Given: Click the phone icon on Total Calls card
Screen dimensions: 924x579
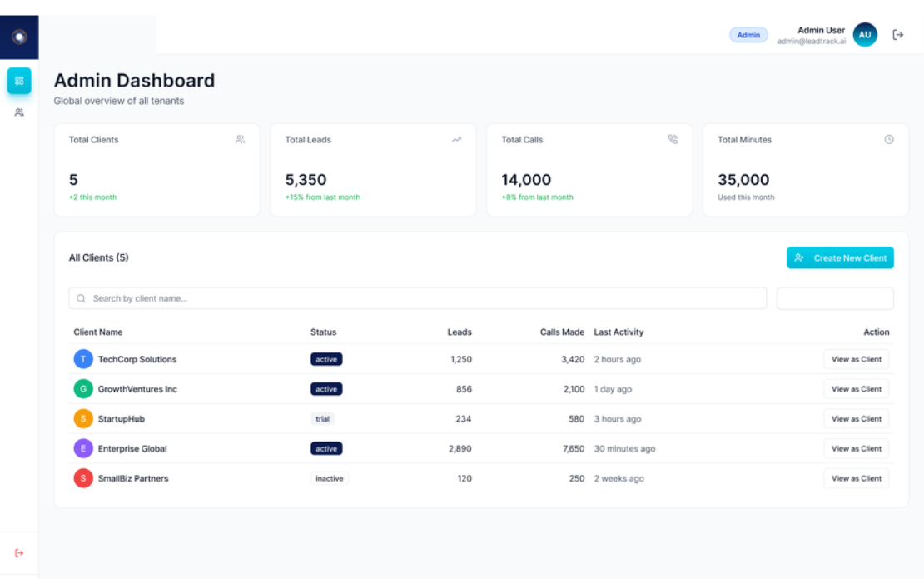Looking at the screenshot, I should (x=673, y=140).
